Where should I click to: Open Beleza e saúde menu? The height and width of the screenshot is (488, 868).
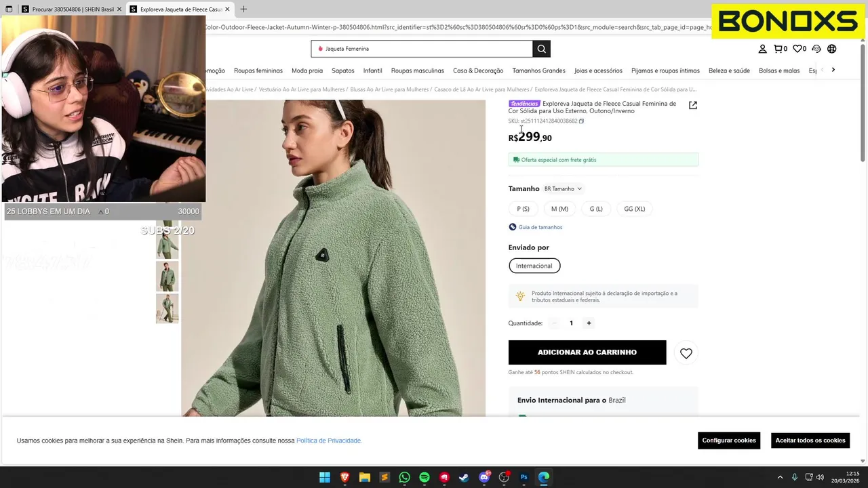(x=729, y=70)
